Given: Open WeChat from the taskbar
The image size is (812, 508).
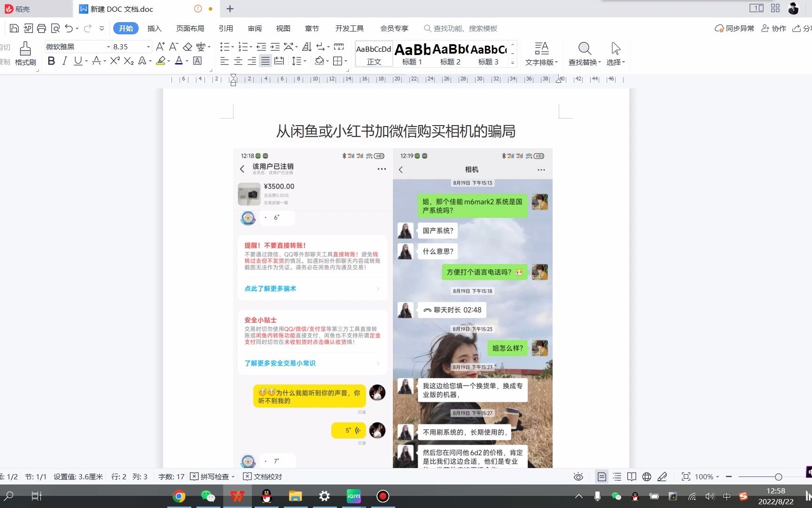Looking at the screenshot, I should [208, 496].
